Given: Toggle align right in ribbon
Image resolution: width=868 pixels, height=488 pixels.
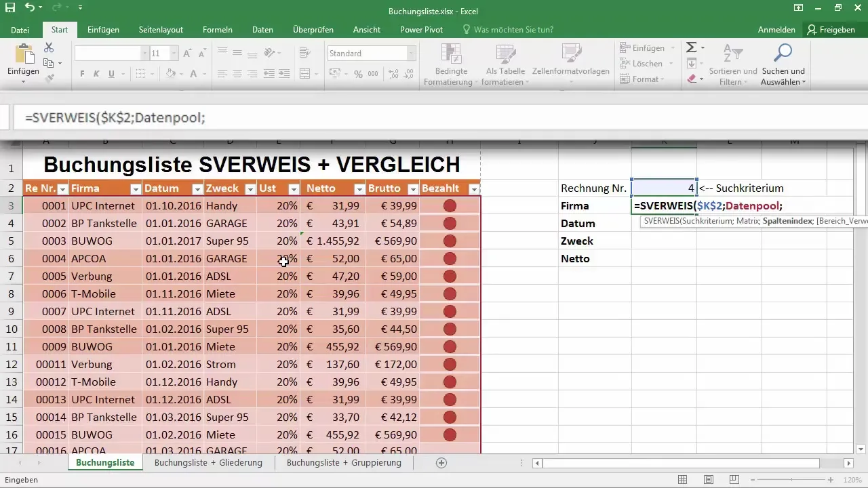Looking at the screenshot, I should pyautogui.click(x=252, y=74).
